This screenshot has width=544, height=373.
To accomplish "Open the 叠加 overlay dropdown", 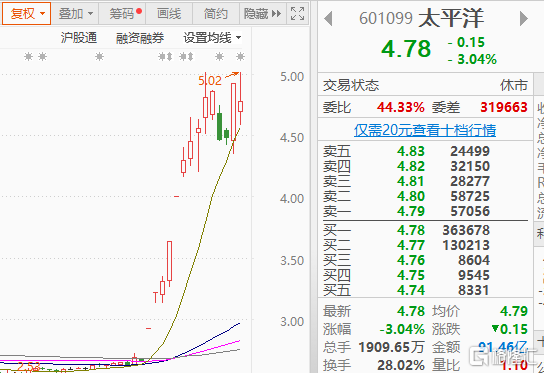I will (x=76, y=14).
